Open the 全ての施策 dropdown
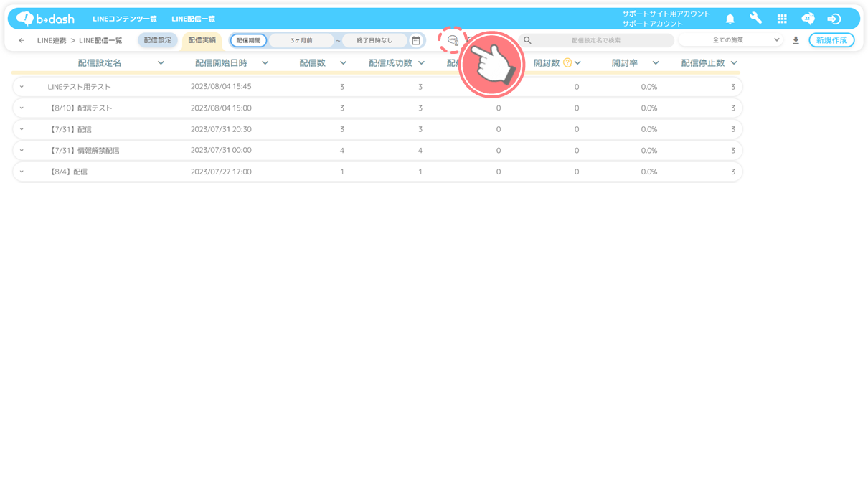868x488 pixels. pyautogui.click(x=730, y=40)
